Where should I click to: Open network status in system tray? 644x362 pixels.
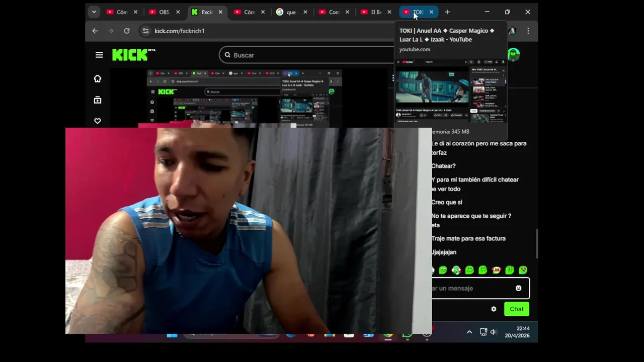click(483, 332)
